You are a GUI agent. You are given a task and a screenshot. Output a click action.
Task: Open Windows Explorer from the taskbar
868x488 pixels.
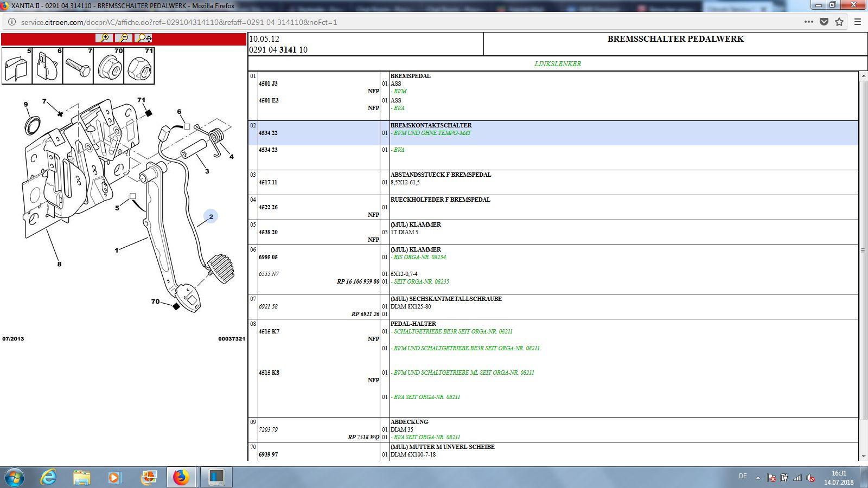point(82,478)
